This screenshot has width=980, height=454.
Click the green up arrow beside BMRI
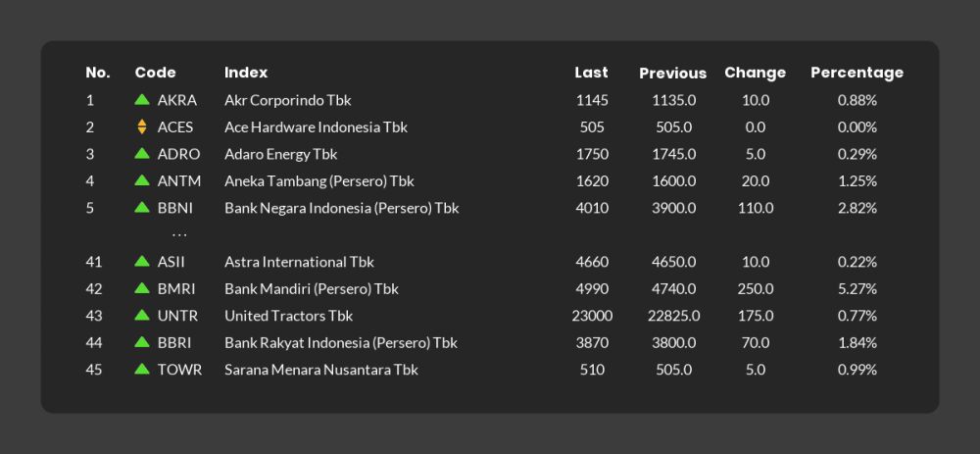[142, 287]
